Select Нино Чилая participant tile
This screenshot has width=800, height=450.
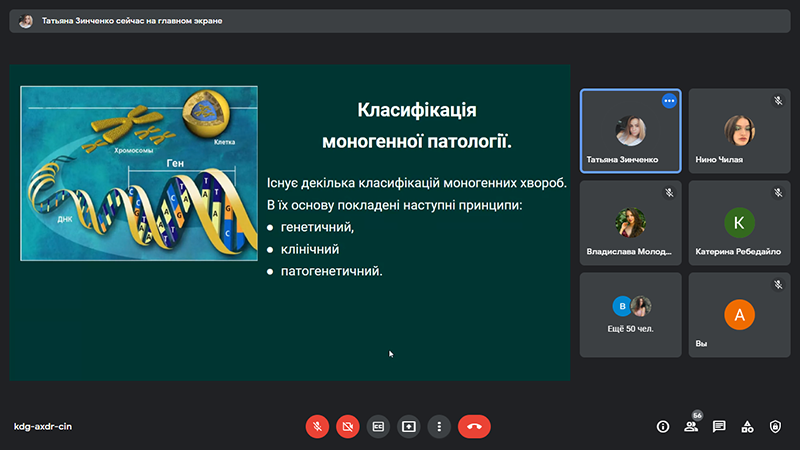pyautogui.click(x=739, y=131)
